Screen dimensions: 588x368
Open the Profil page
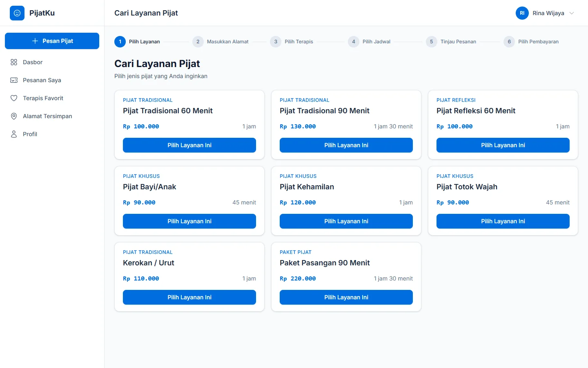tap(52, 134)
